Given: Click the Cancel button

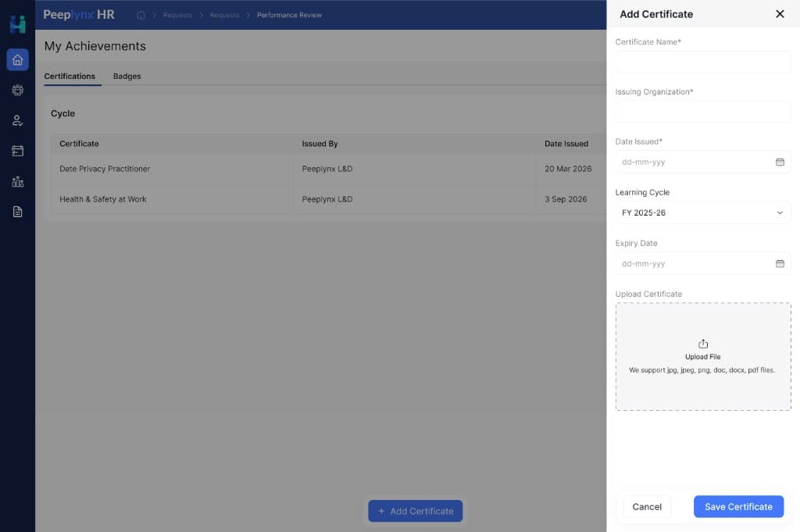Looking at the screenshot, I should pos(647,506).
